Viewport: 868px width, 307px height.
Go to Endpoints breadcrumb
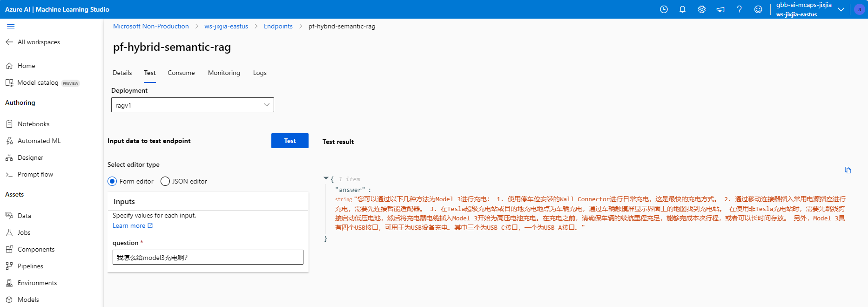coord(278,26)
